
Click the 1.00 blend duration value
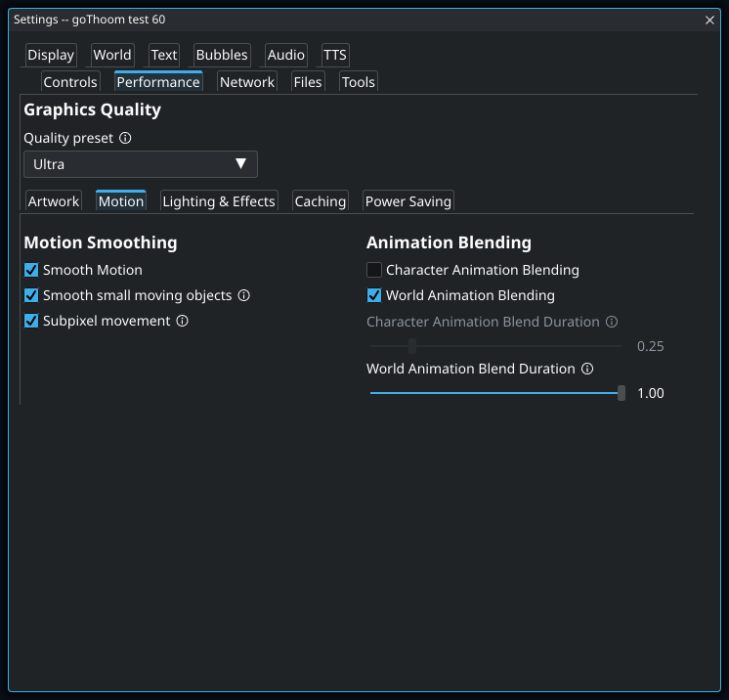point(651,393)
